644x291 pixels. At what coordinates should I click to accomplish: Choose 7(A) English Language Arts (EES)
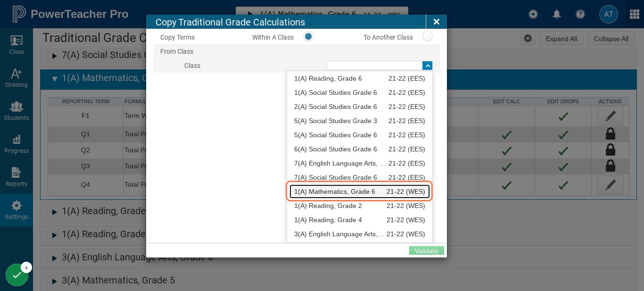(360, 163)
